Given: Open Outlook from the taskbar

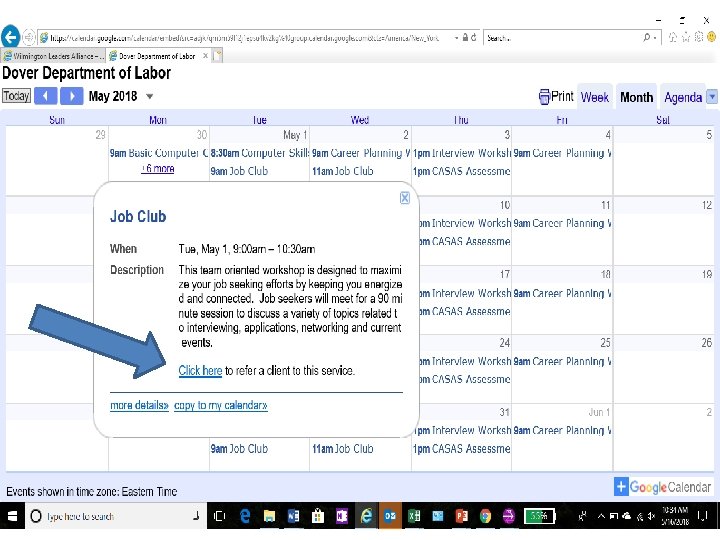Looking at the screenshot, I should pyautogui.click(x=390, y=516).
